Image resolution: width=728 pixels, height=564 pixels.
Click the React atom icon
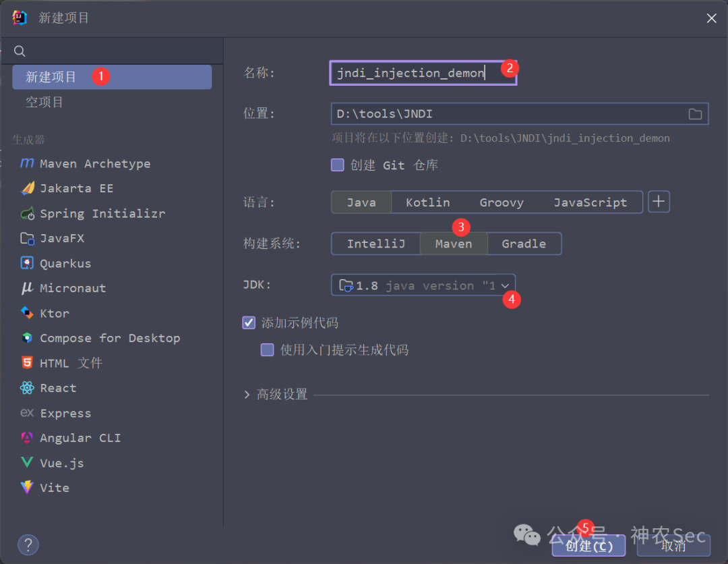[28, 387]
